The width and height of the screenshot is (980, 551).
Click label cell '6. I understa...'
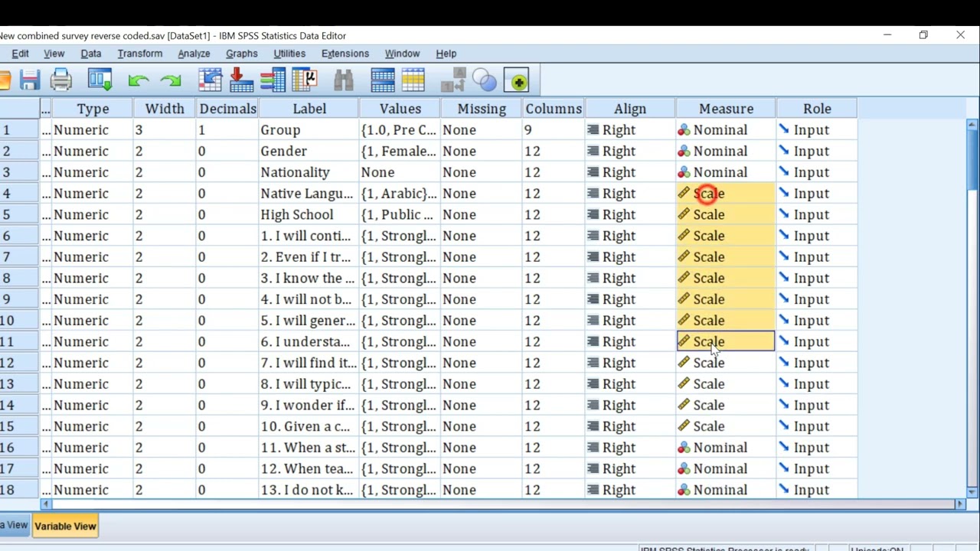309,342
